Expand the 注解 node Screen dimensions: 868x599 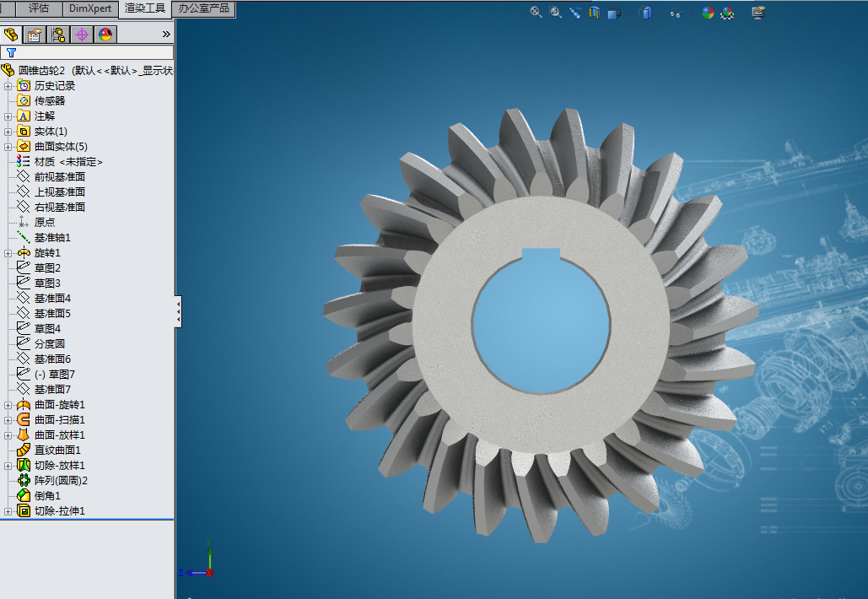coord(8,116)
